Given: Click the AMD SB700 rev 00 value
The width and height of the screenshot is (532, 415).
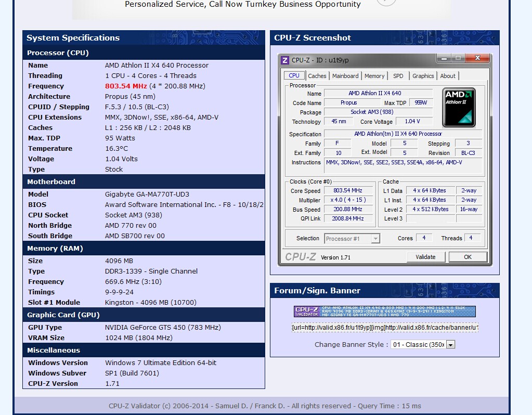Looking at the screenshot, I should [135, 236].
